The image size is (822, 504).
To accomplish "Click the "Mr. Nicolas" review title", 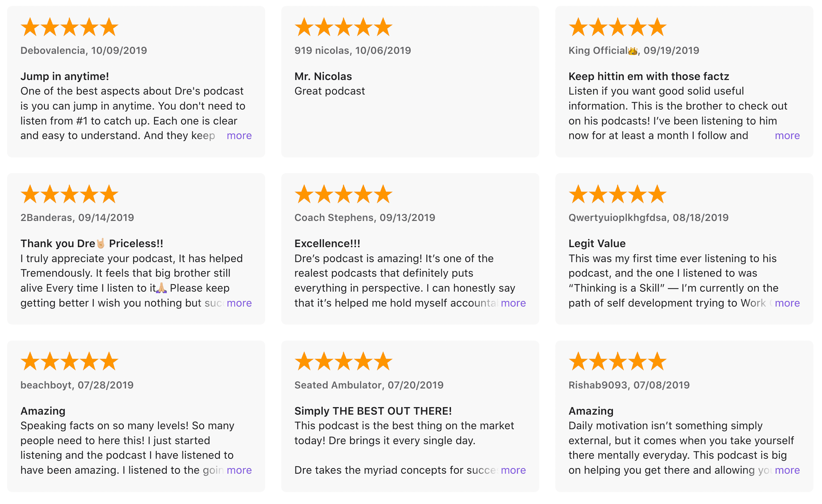I will tap(323, 76).
